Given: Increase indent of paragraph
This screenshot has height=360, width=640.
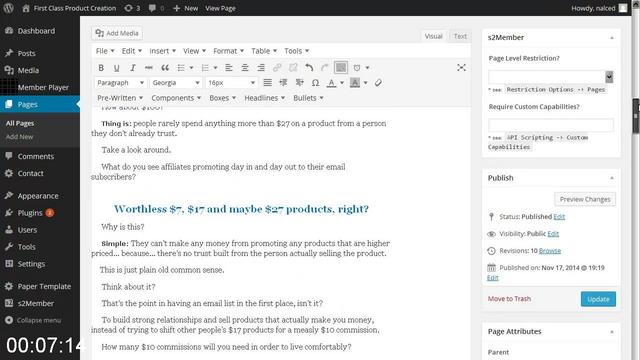Looking at the screenshot, I should click(x=299, y=83).
